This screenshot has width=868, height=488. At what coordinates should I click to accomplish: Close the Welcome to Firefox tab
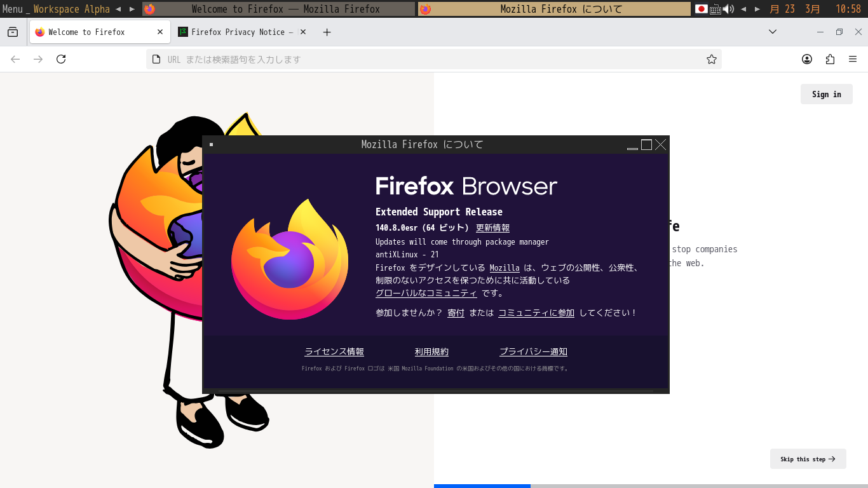[160, 32]
